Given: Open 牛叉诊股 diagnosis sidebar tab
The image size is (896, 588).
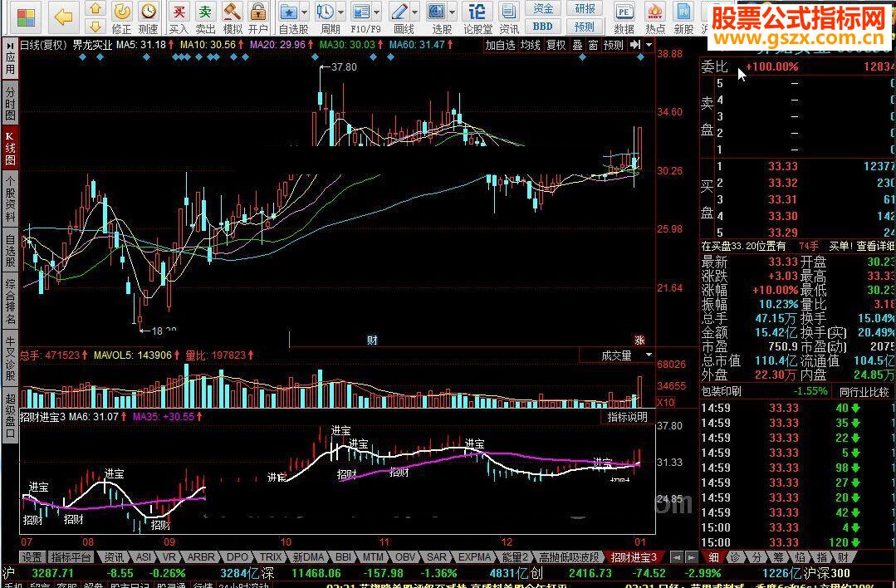Looking at the screenshot, I should tap(10, 357).
